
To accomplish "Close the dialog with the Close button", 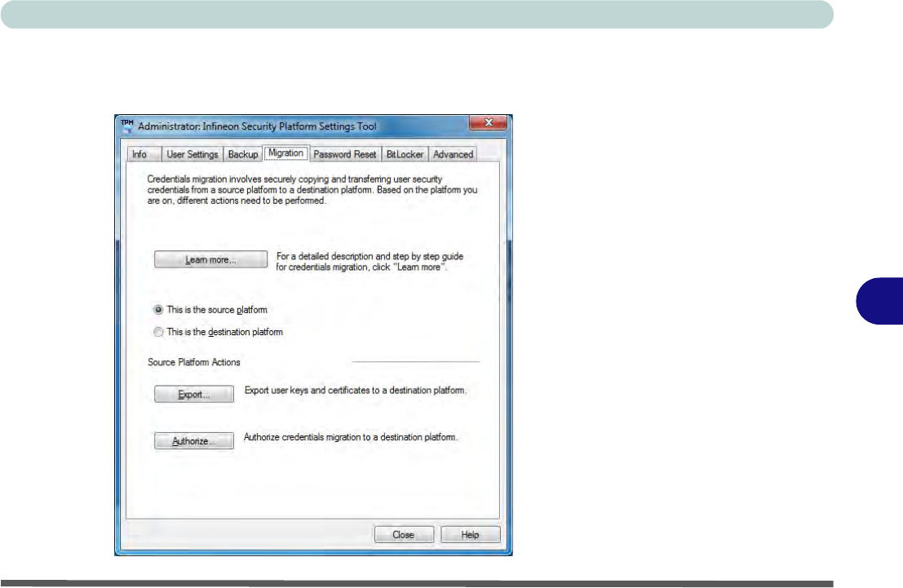I will [404, 535].
